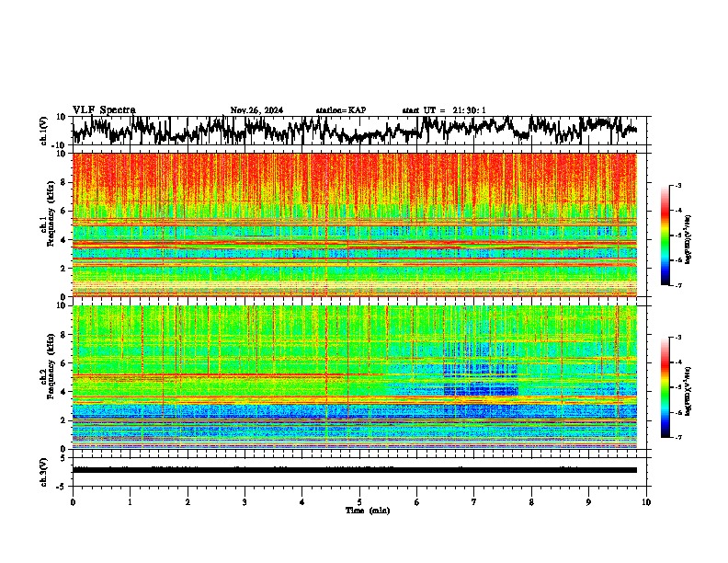
Task: Click time axis tick label "8"
Action: [x=531, y=502]
